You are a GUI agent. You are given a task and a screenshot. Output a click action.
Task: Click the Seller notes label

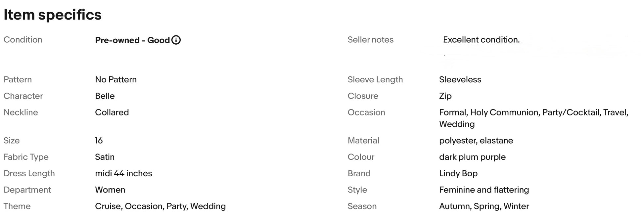point(370,40)
